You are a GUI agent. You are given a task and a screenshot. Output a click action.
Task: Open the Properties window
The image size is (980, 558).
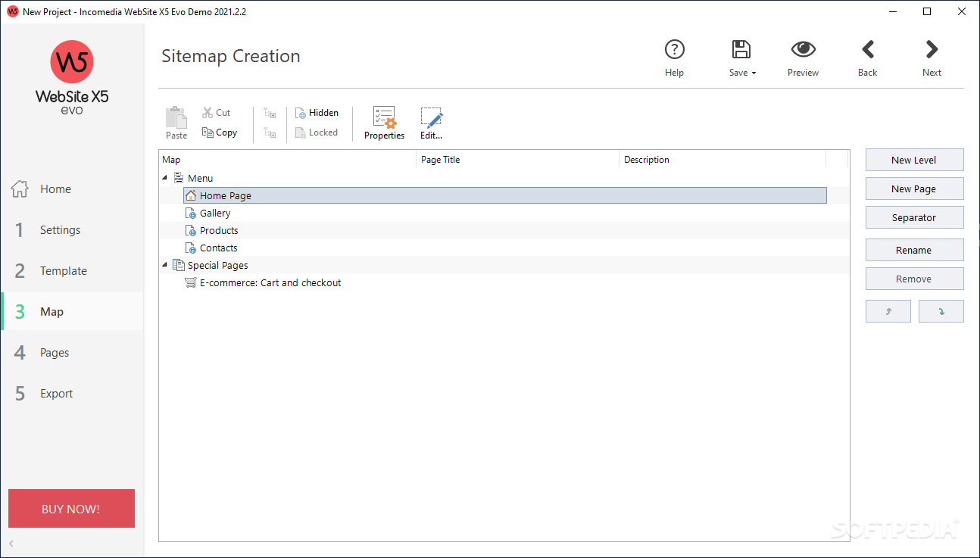[x=385, y=123]
